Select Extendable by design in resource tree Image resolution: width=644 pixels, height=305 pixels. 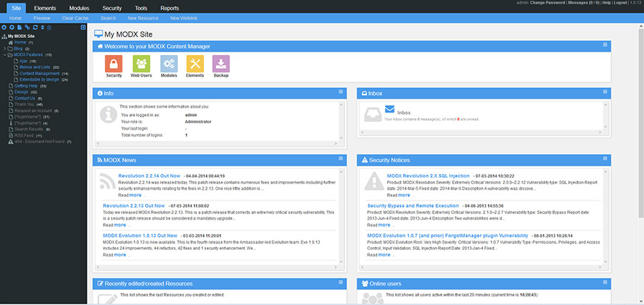point(39,79)
